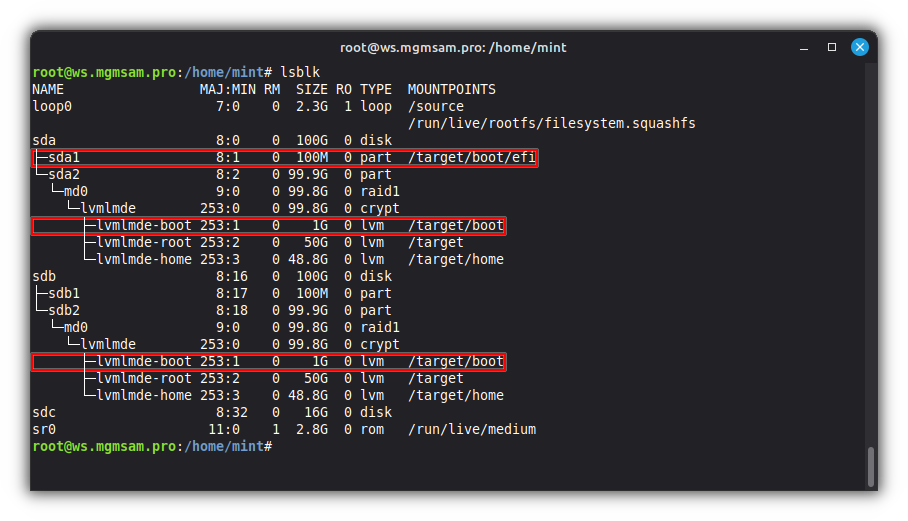The width and height of the screenshot is (908, 521).
Task: Maximize the terminal window
Action: point(831,47)
